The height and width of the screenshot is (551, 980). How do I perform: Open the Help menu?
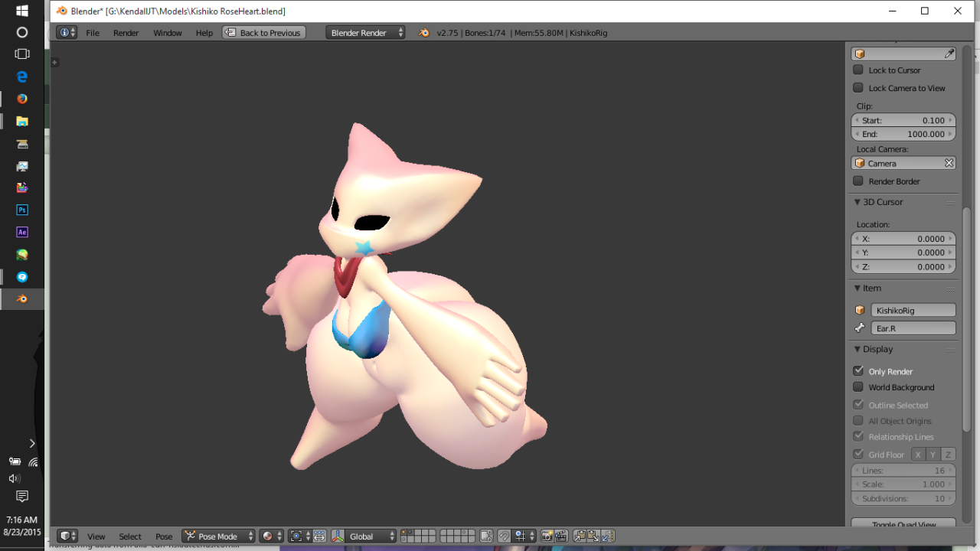204,33
